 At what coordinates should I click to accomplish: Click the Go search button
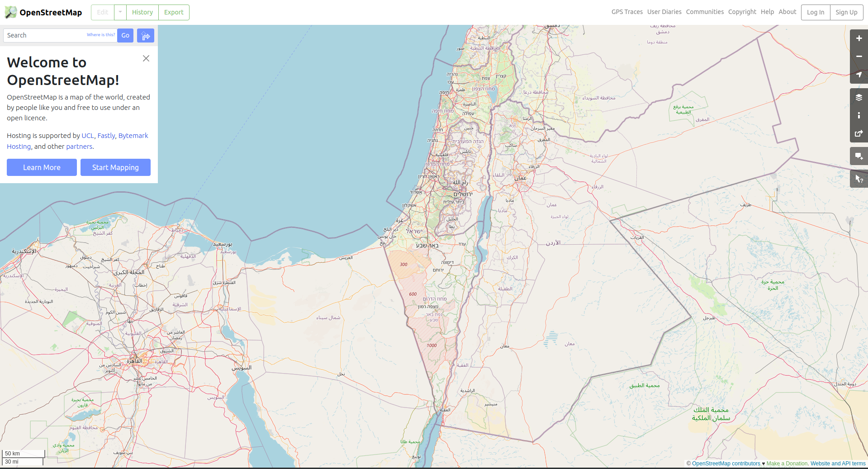125,35
